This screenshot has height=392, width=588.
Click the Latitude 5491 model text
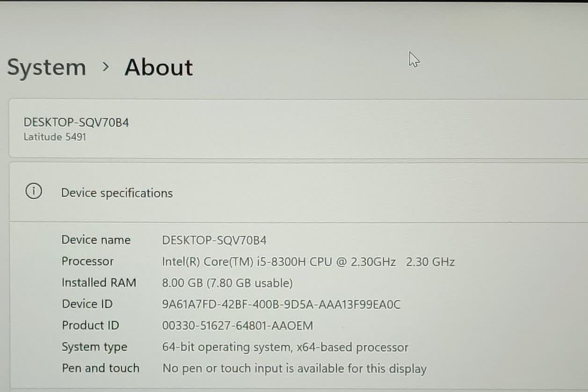click(x=55, y=137)
